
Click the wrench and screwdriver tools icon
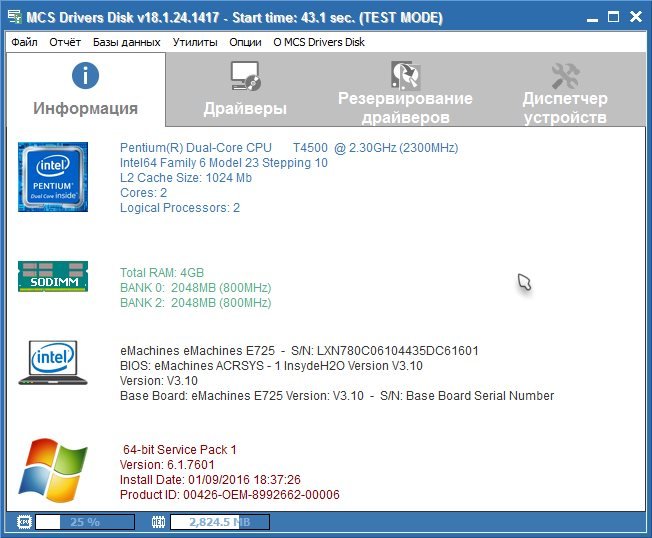point(566,75)
